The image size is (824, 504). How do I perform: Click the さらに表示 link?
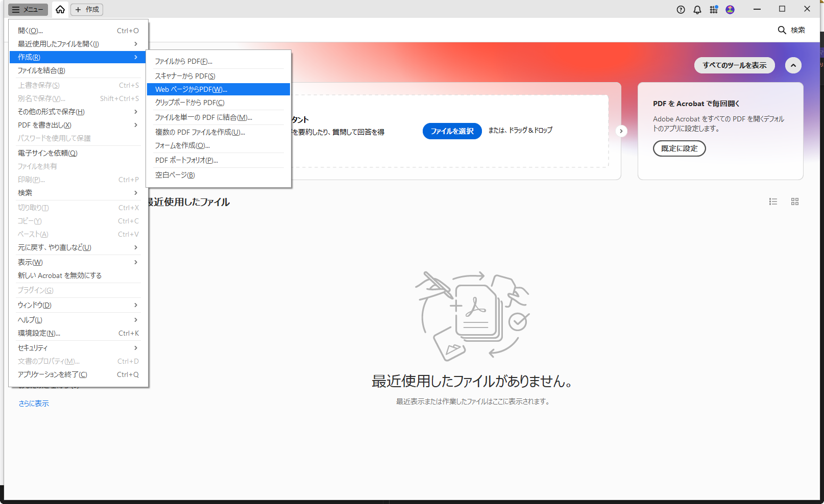[x=34, y=404]
